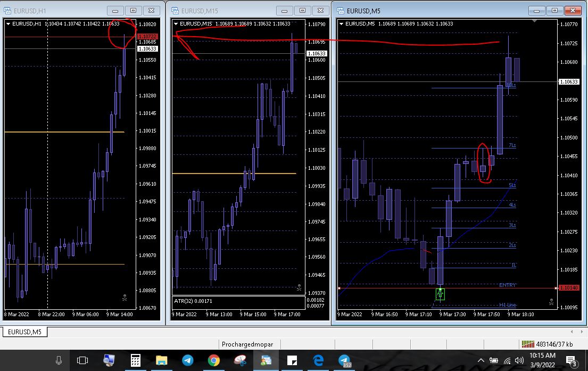This screenshot has width=588, height=371.
Task: Open Microsoft Edge from the taskbar
Action: 318,360
